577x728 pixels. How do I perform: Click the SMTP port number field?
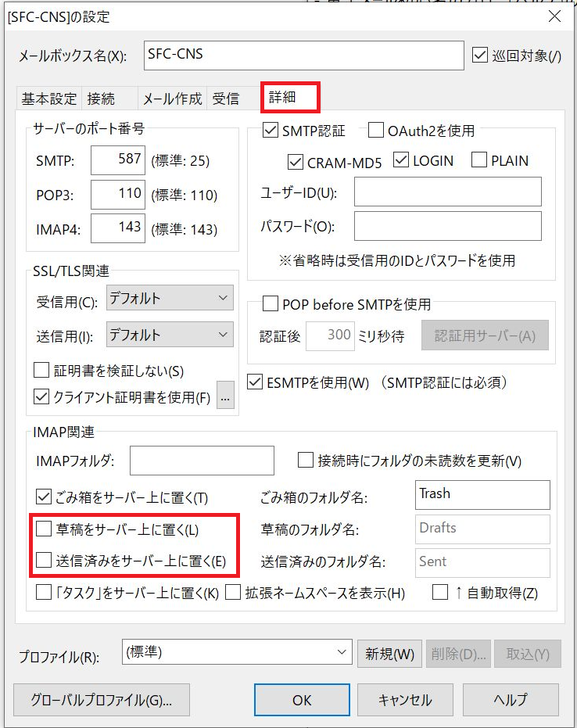118,161
